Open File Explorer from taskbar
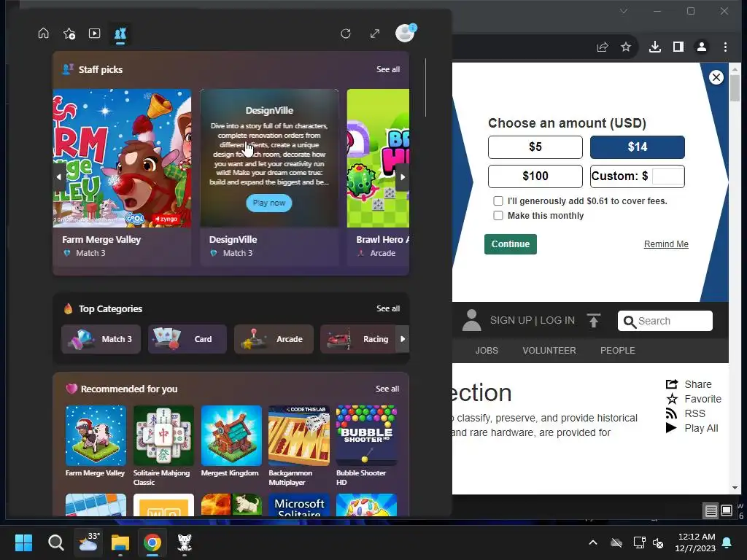The image size is (747, 560). click(120, 542)
